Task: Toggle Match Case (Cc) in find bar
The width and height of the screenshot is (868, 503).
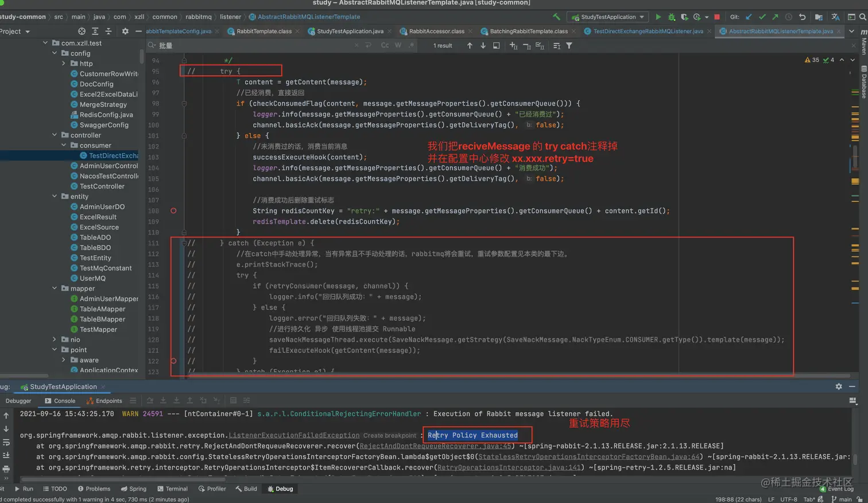Action: pyautogui.click(x=385, y=45)
